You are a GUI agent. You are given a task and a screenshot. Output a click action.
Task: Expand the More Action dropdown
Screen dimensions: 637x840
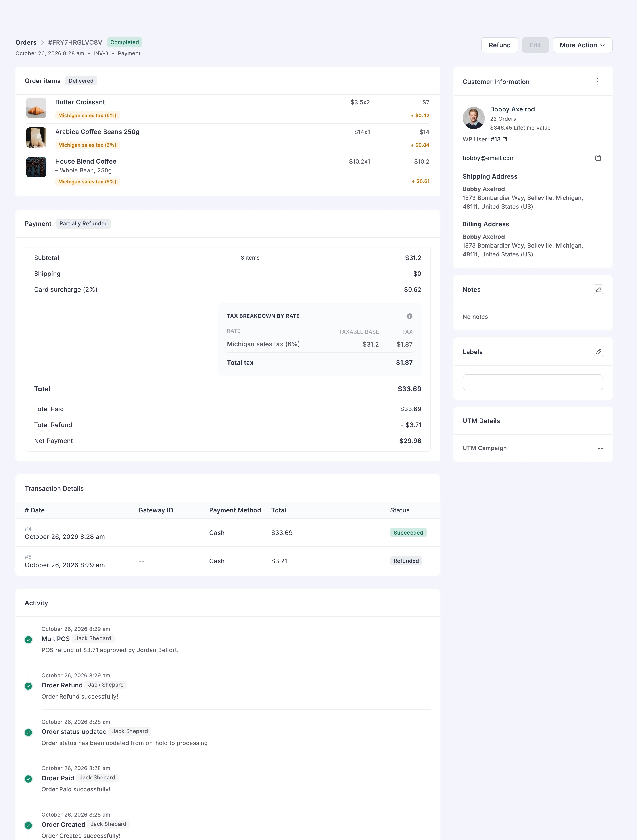click(x=582, y=45)
